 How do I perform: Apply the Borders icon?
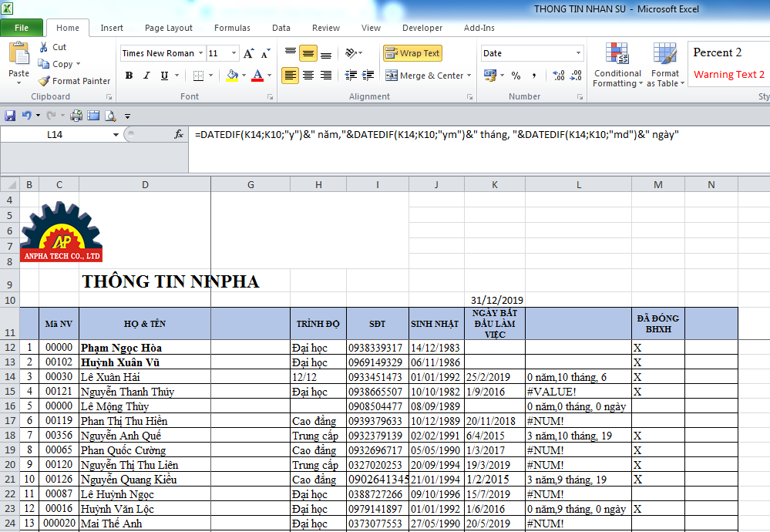coord(198,76)
